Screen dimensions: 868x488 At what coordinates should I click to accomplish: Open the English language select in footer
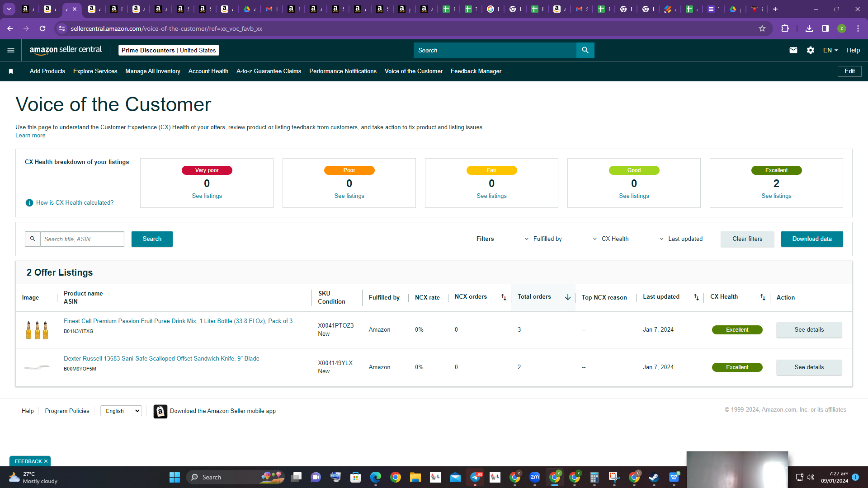121,411
